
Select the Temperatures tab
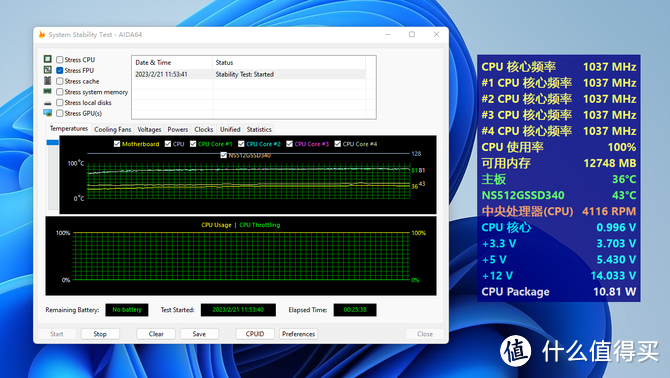click(x=68, y=129)
